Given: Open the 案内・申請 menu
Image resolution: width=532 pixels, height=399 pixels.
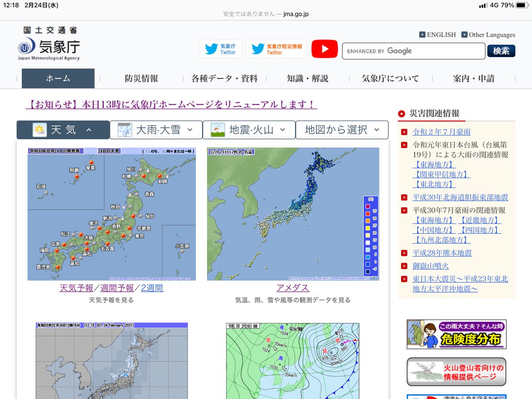Looking at the screenshot, I should click(x=473, y=78).
